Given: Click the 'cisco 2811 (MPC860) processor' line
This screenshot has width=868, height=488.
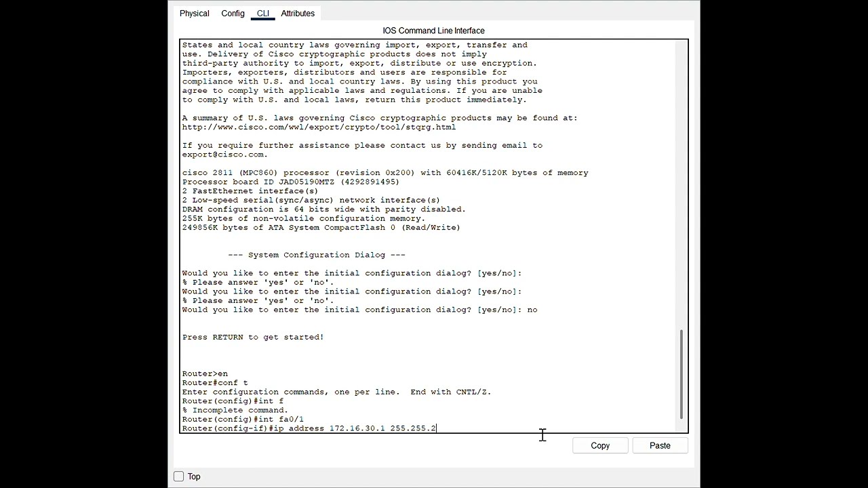Looking at the screenshot, I should (x=385, y=172).
